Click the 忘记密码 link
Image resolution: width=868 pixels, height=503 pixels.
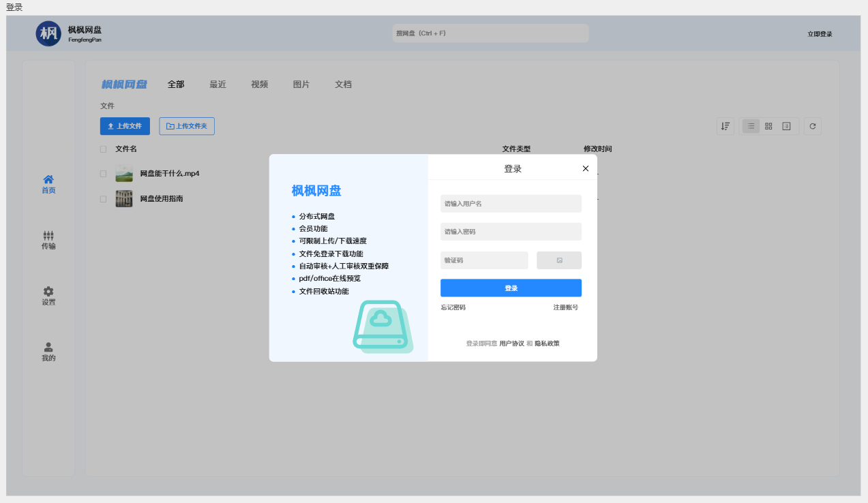[453, 307]
